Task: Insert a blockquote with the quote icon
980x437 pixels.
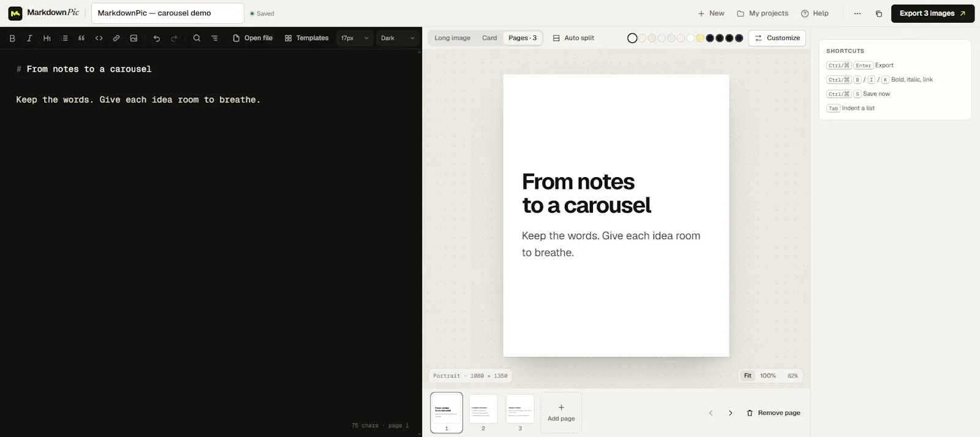Action: tap(81, 38)
